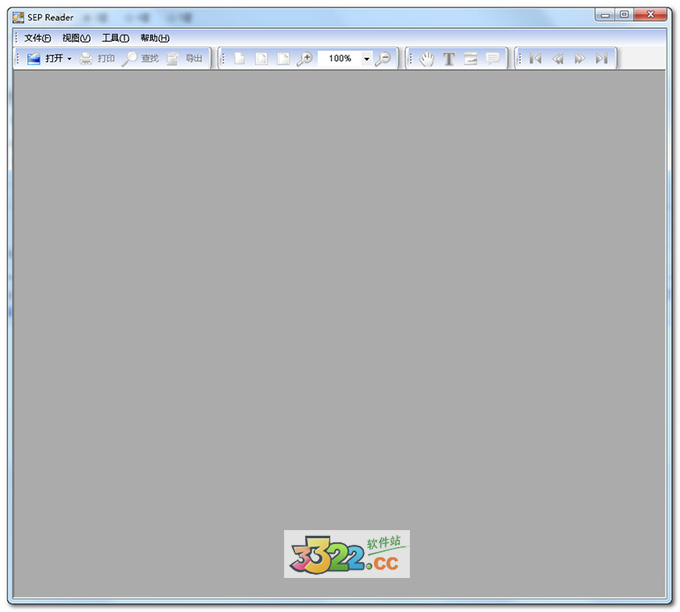Select the second page layout icon
The width and height of the screenshot is (680, 612).
coord(261,58)
